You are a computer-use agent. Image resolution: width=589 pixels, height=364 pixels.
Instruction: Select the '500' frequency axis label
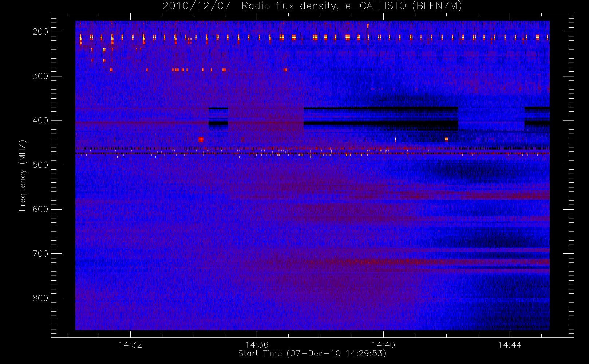[40, 165]
